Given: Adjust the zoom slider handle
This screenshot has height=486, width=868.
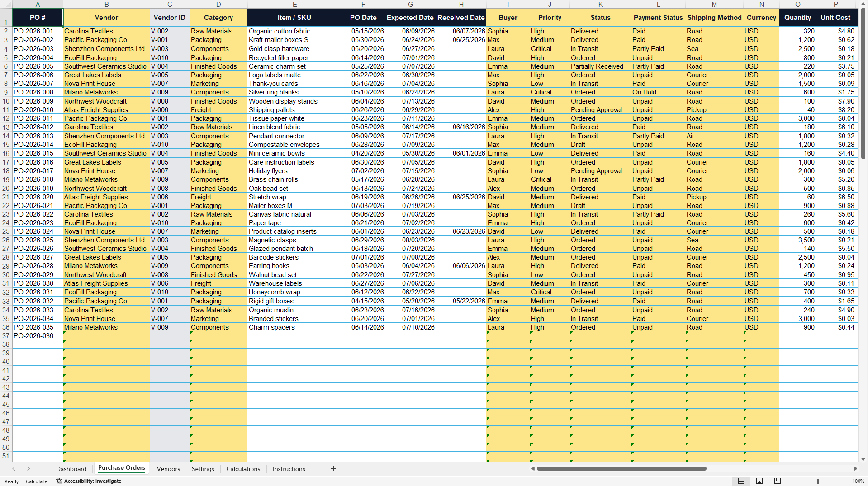Looking at the screenshot, I should [x=818, y=481].
